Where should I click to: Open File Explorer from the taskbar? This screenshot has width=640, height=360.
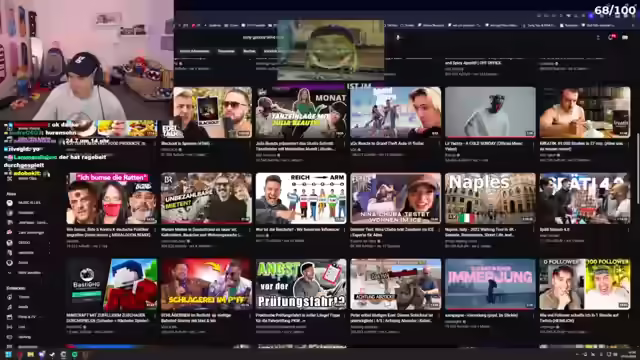(30, 355)
